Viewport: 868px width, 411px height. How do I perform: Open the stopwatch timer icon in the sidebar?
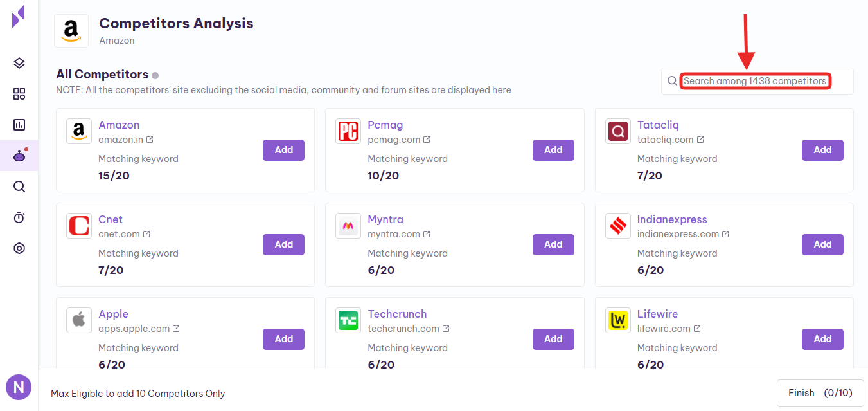19,217
